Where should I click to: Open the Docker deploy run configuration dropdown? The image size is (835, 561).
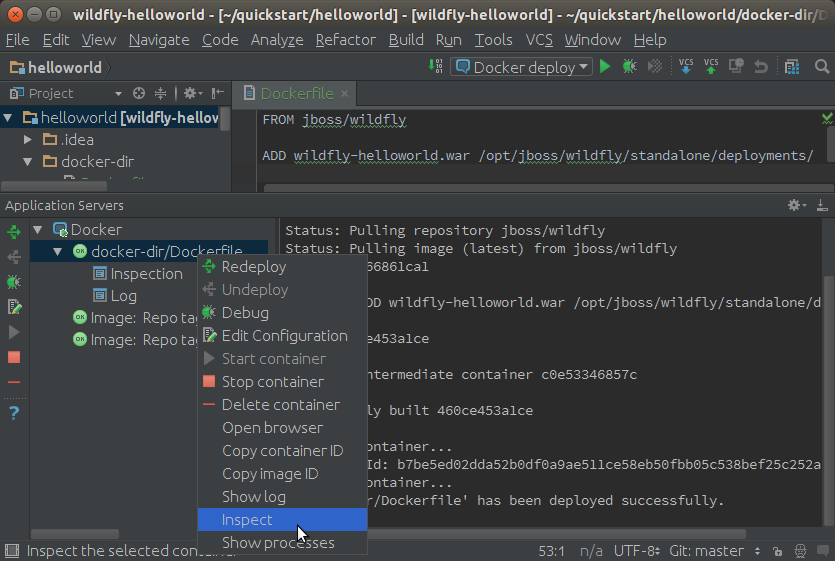(x=521, y=67)
